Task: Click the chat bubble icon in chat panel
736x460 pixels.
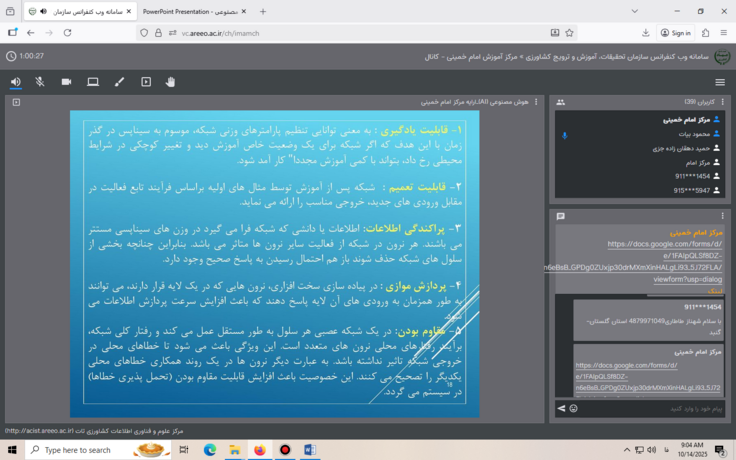Action: coord(560,216)
